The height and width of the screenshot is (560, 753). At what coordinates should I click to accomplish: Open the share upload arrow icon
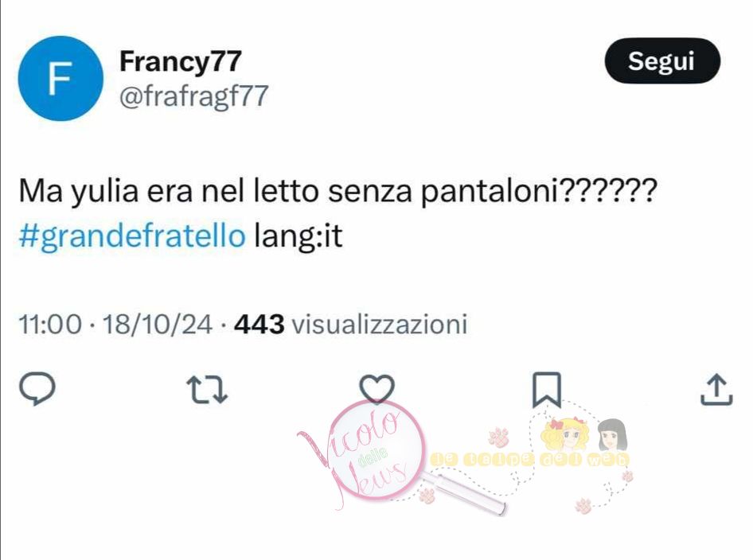716,389
